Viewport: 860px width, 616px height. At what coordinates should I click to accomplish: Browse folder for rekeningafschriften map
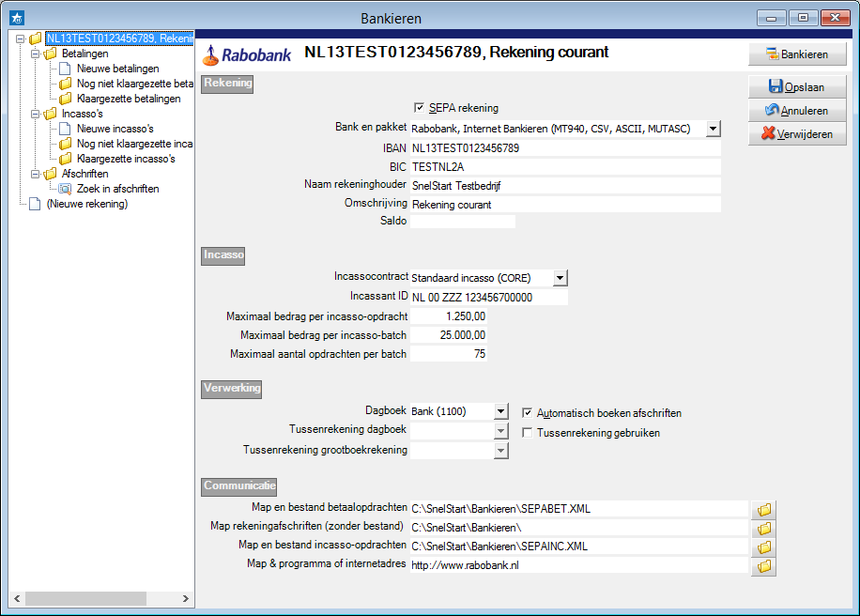[764, 528]
